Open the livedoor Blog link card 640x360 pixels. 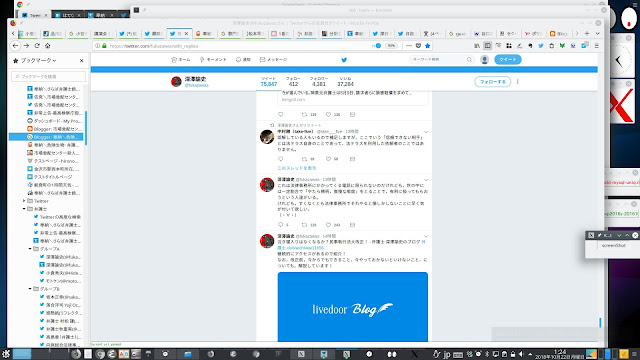pyautogui.click(x=353, y=307)
